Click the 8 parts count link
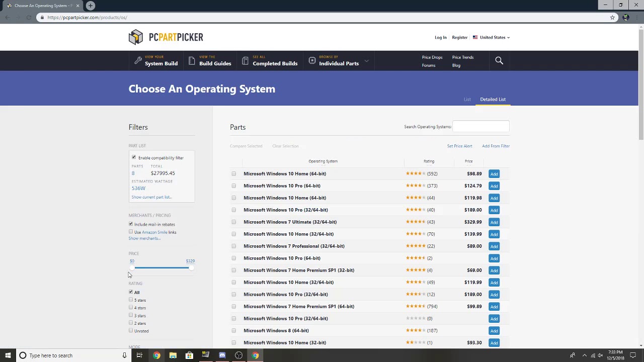 point(133,173)
